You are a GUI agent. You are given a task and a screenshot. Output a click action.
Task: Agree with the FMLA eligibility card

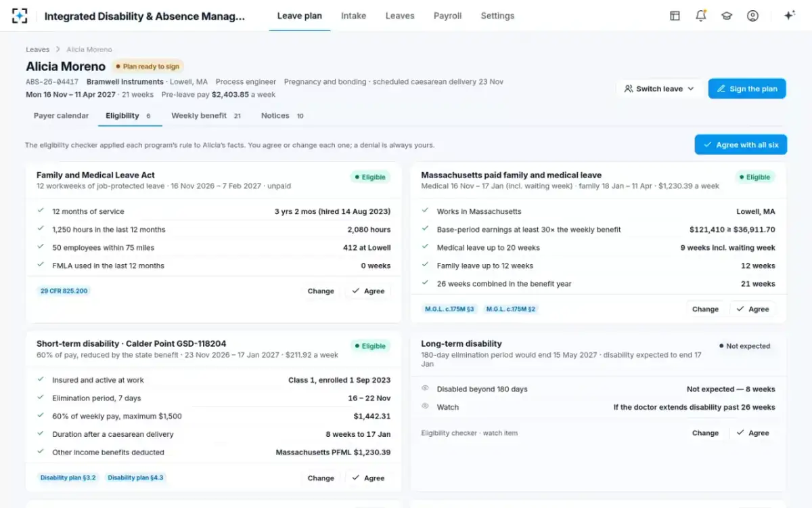[368, 291]
